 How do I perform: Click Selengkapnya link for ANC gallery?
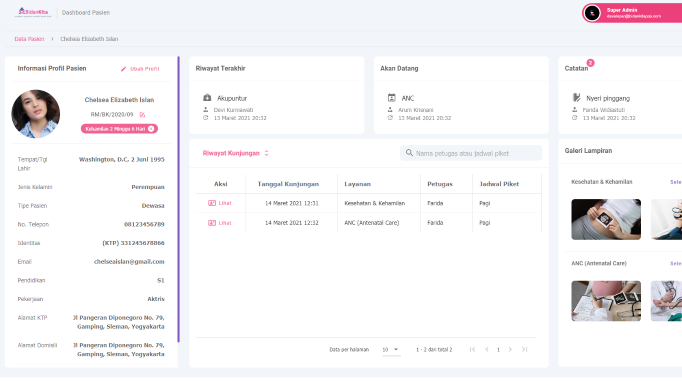(x=676, y=263)
